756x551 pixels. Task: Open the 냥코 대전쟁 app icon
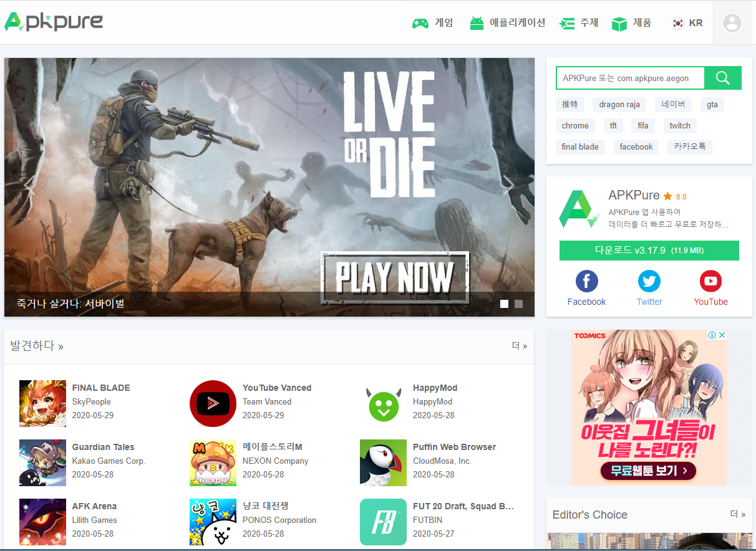coord(213,522)
